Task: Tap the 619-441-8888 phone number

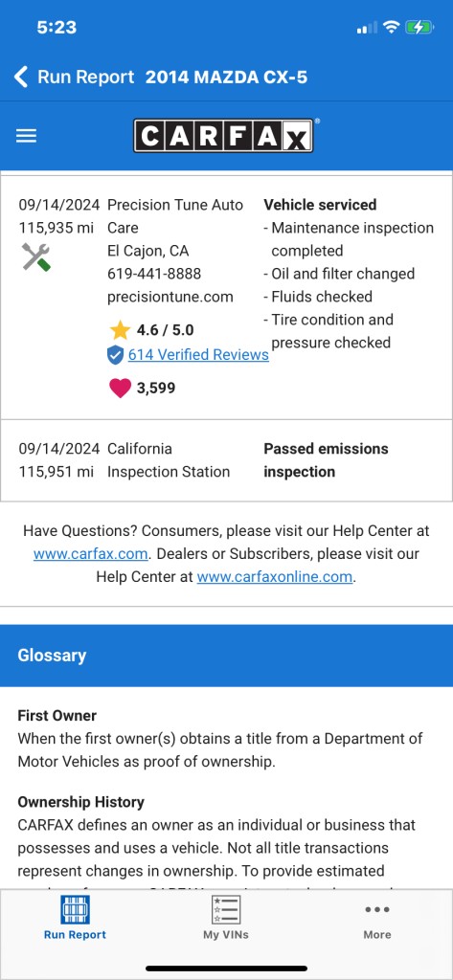Action: [154, 274]
